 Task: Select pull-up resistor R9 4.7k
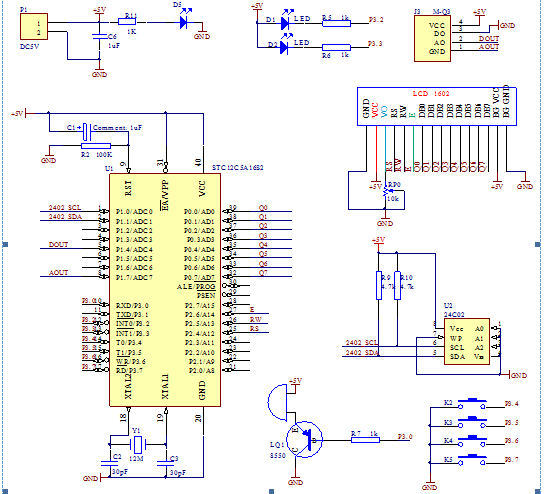(379, 285)
